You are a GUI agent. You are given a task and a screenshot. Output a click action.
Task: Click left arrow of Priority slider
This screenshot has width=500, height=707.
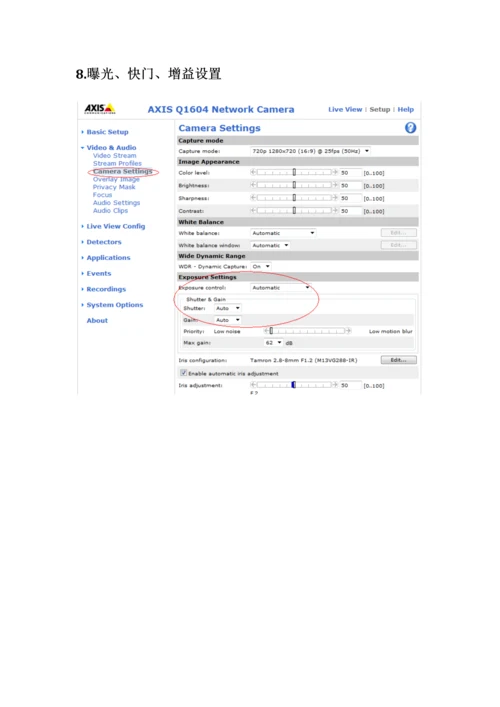tap(266, 331)
